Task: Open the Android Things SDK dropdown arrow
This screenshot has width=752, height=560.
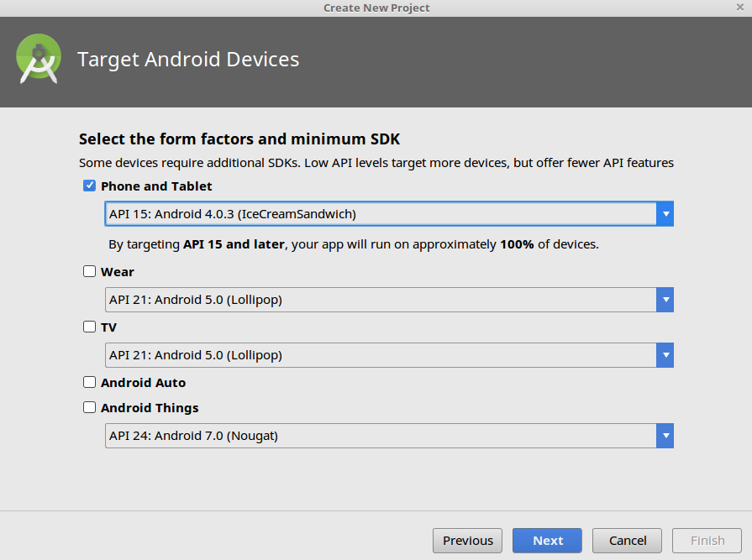Action: (665, 436)
